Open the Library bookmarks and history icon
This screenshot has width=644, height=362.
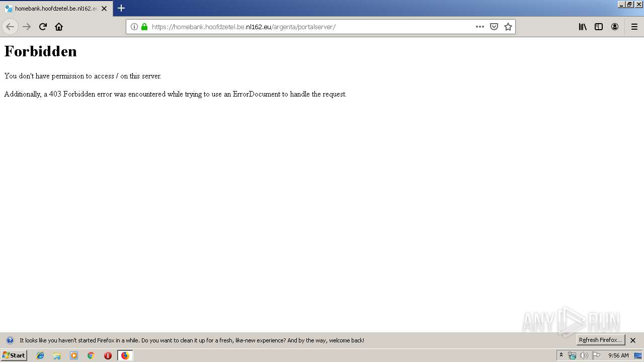583,27
